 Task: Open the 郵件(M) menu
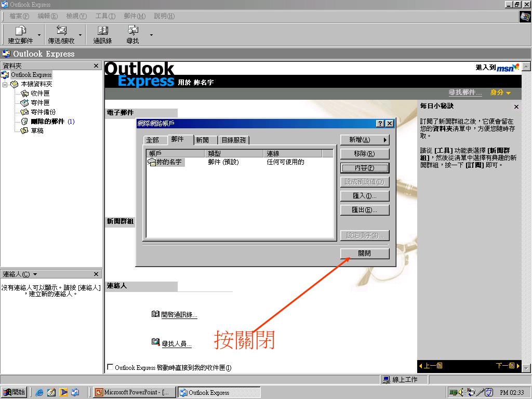point(135,16)
